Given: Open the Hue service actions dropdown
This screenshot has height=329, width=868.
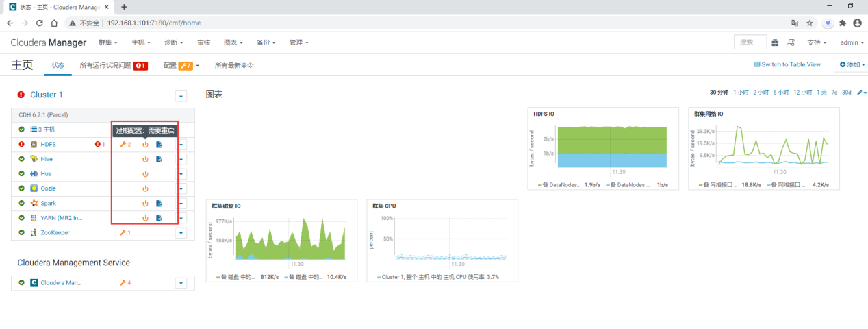Looking at the screenshot, I should tap(181, 174).
